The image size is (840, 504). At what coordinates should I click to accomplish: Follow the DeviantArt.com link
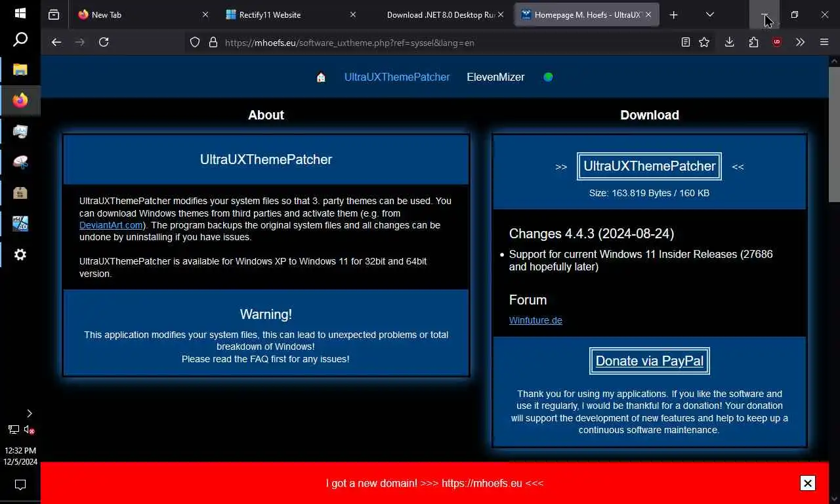pyautogui.click(x=111, y=225)
